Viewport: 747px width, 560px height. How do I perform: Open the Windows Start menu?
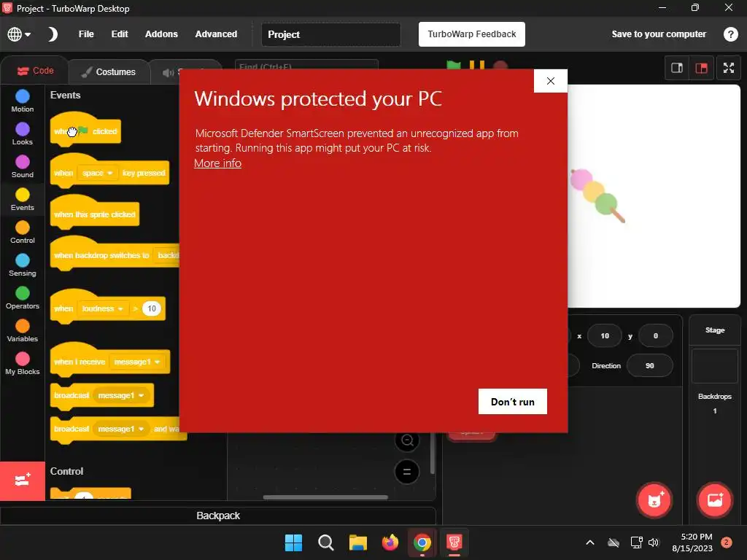(293, 542)
